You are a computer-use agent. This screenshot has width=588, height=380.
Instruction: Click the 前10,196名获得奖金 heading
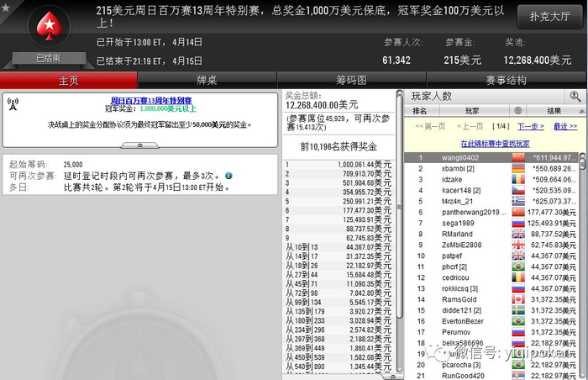coord(339,147)
